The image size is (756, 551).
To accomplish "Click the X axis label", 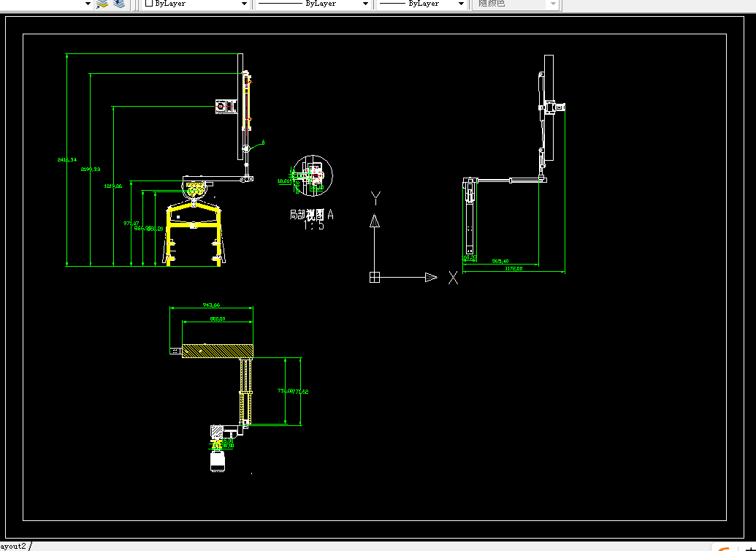I will (x=453, y=278).
